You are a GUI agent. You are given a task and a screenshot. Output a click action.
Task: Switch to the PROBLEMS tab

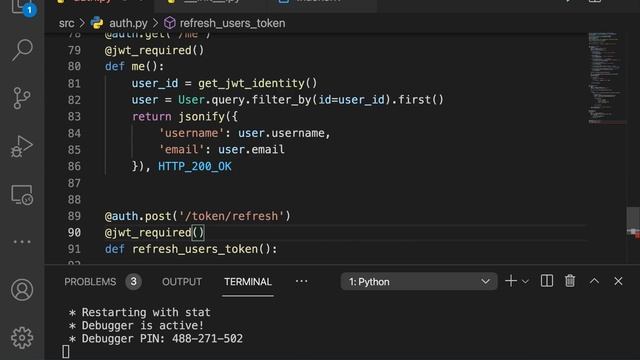pos(90,282)
